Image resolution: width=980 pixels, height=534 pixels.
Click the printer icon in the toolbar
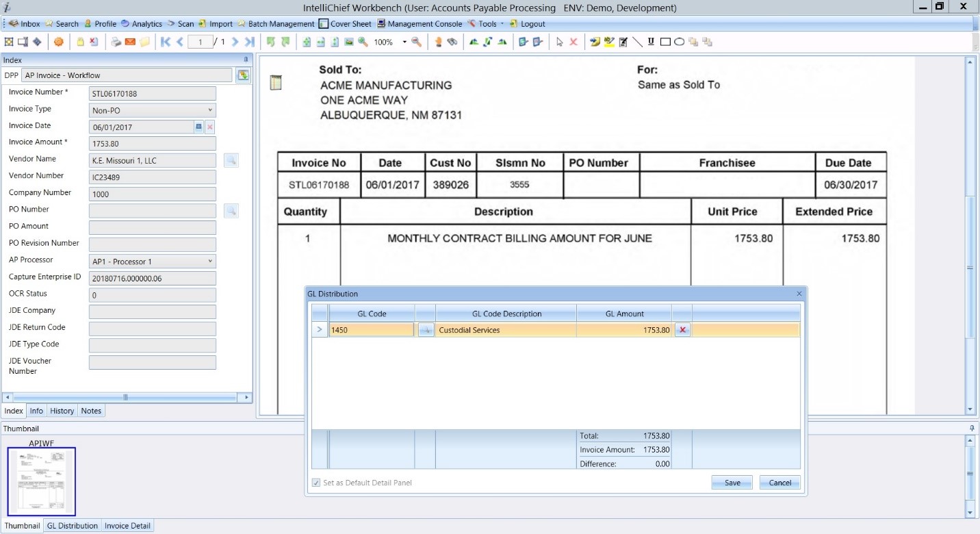pos(116,42)
